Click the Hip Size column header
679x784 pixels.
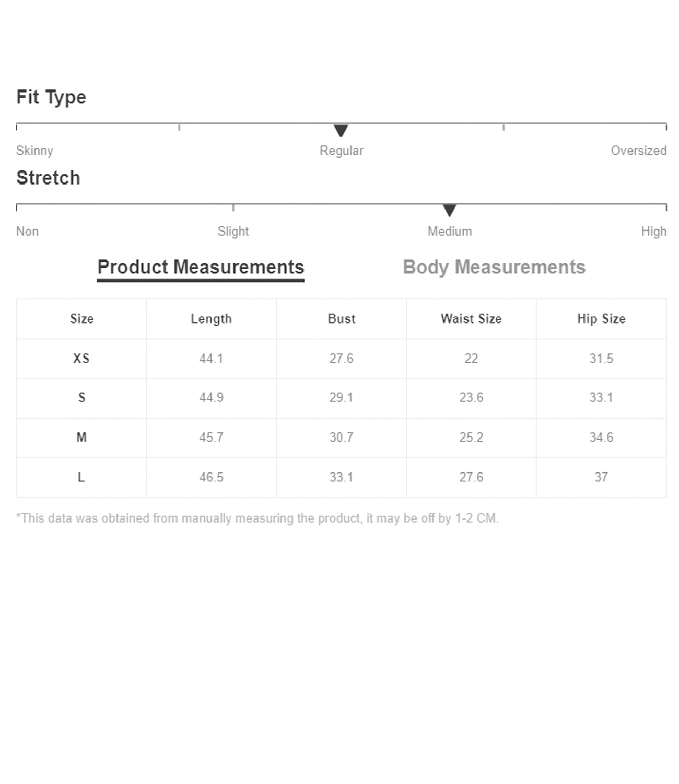pos(601,319)
